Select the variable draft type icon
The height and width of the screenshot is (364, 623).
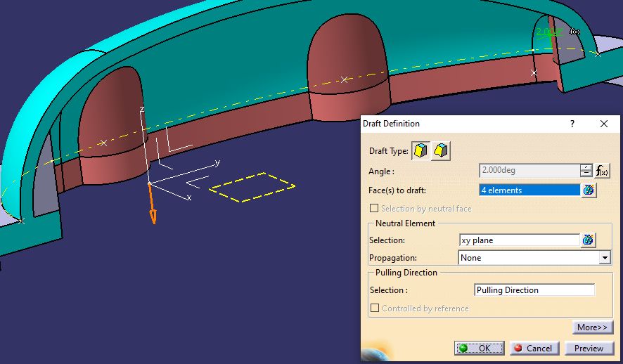point(442,151)
